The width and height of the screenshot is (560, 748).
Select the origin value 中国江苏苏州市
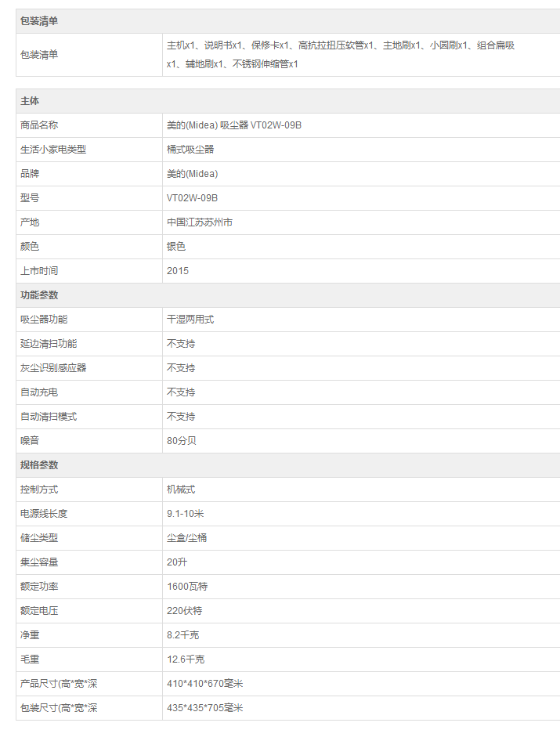tap(200, 222)
